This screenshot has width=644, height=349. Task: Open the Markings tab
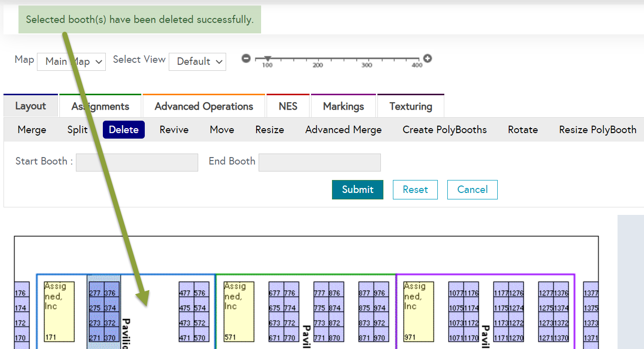[343, 106]
